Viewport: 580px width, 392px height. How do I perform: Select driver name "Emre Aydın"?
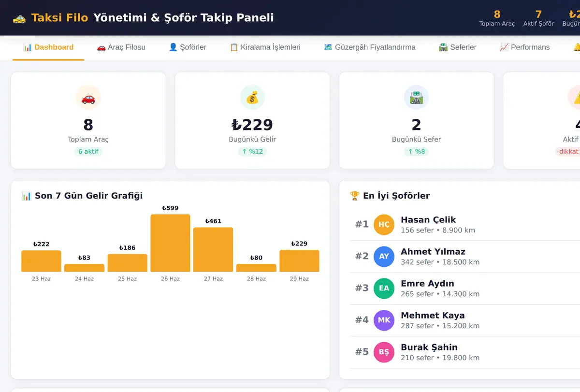tap(427, 284)
